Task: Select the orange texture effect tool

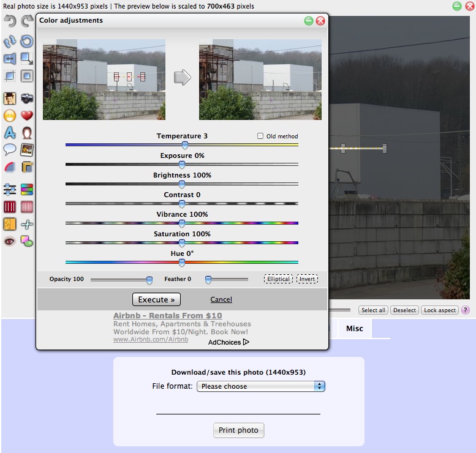Action: pos(10,224)
